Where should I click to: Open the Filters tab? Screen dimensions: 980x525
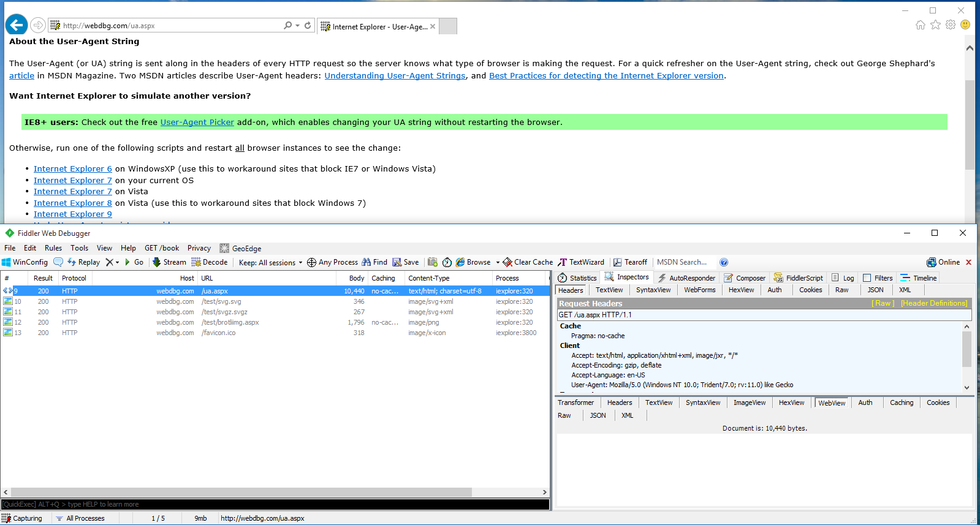878,278
